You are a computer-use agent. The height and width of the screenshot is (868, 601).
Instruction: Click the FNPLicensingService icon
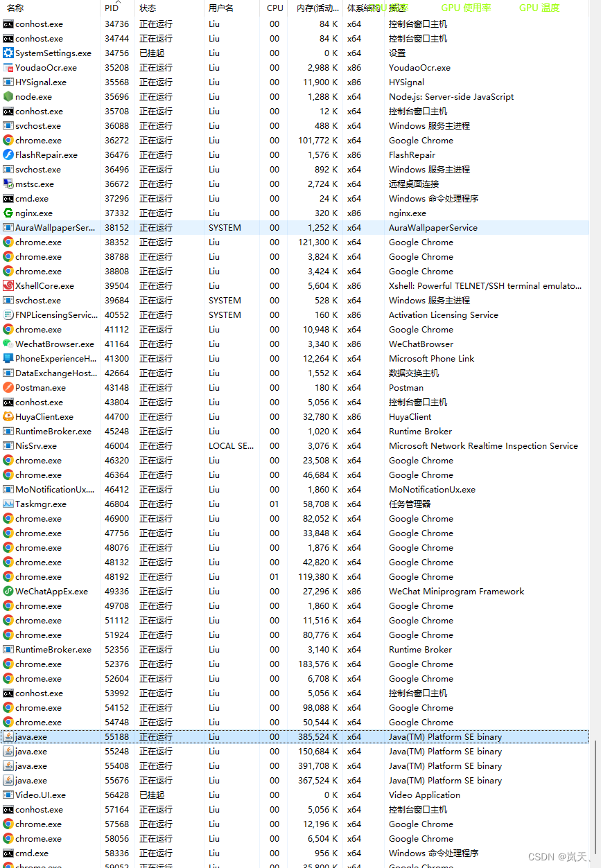coord(8,315)
